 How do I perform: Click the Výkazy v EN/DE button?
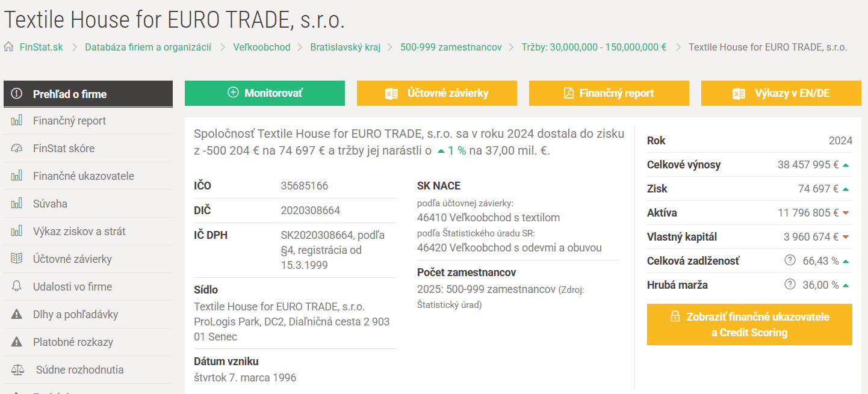tap(781, 93)
